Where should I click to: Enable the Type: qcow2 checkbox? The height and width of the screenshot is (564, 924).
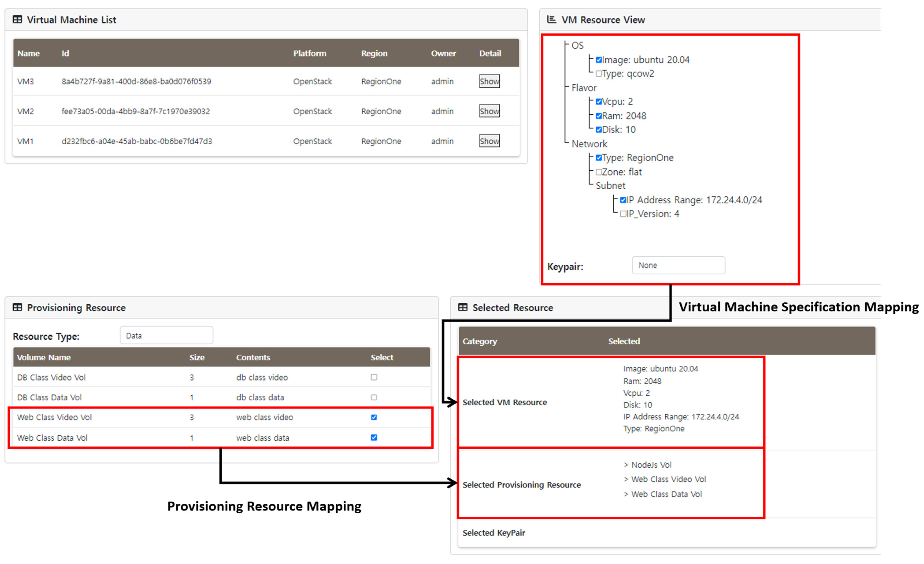pos(599,74)
